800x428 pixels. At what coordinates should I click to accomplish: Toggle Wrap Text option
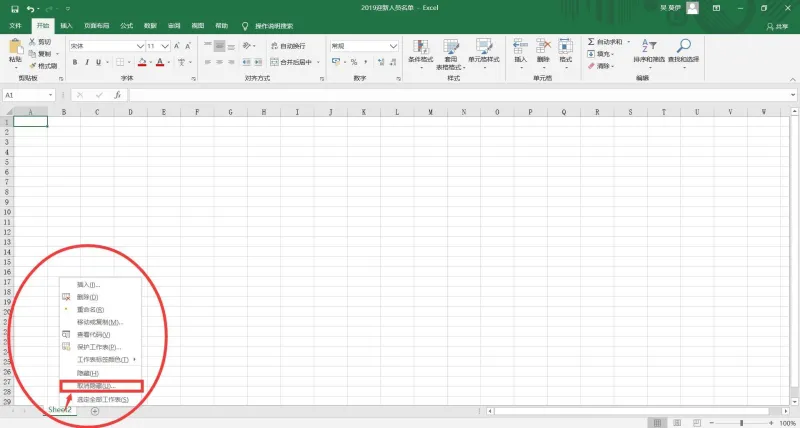coord(288,46)
